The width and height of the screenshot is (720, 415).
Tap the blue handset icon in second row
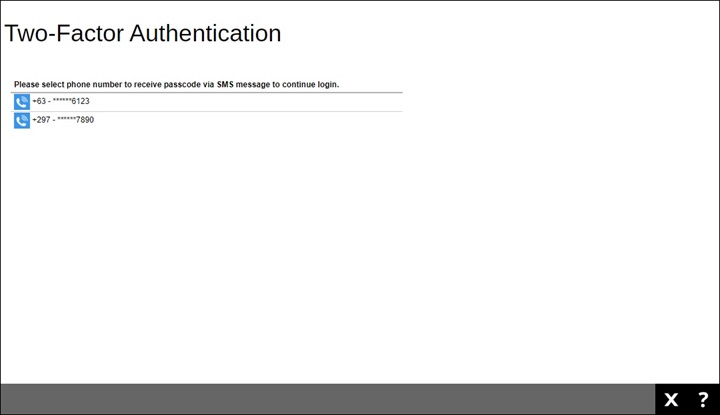(22, 120)
